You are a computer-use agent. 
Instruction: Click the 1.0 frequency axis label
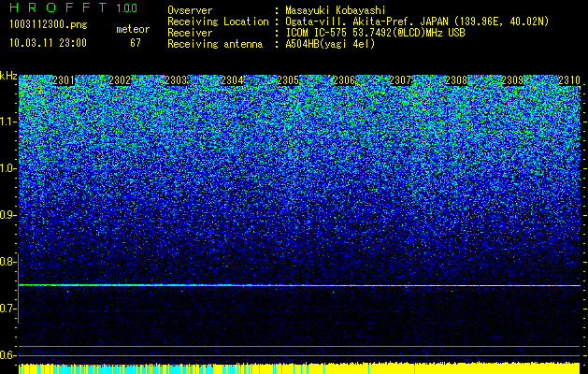coord(7,169)
